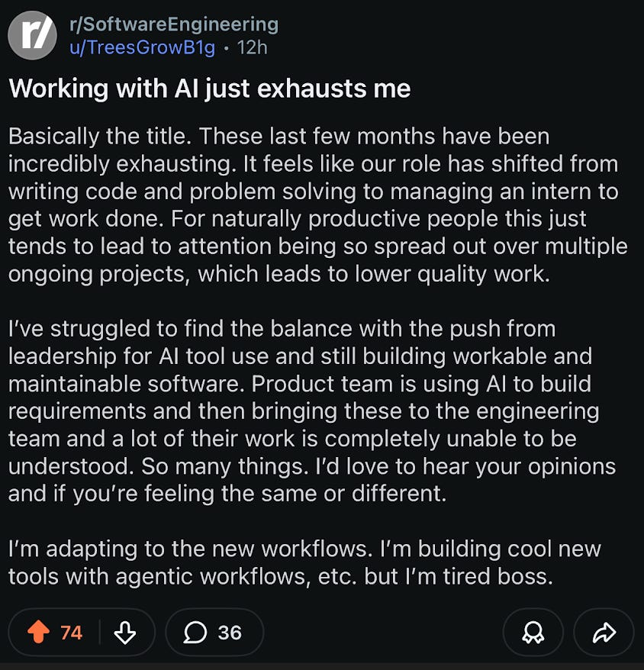Downvote the post with the down arrow
The image size is (644, 670).
[x=125, y=632]
